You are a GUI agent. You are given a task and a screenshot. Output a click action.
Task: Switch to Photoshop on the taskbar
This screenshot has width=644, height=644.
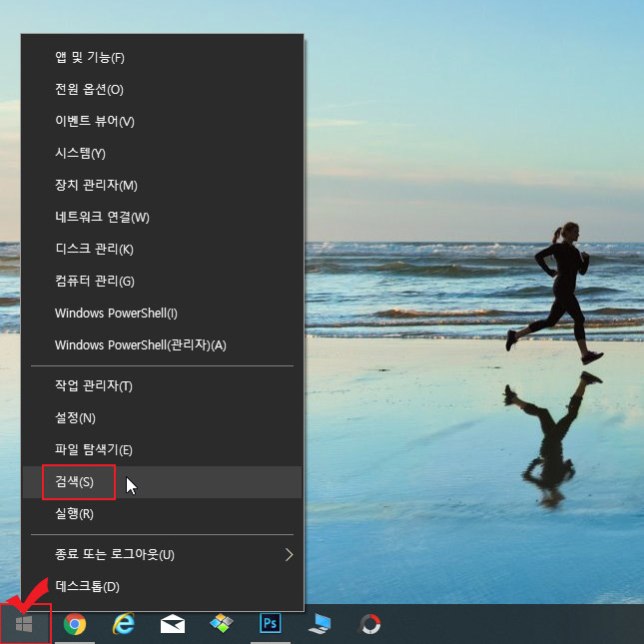pyautogui.click(x=271, y=623)
